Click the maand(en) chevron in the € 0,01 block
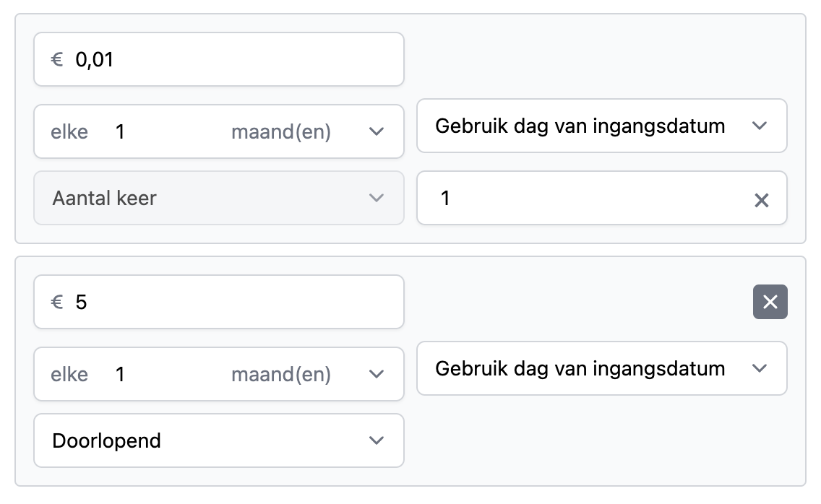The image size is (821, 504). pyautogui.click(x=376, y=131)
